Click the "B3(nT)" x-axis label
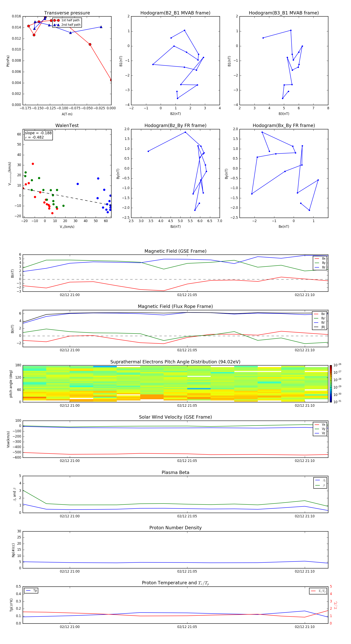Viewport: 351px width, 644px height. [x=284, y=114]
